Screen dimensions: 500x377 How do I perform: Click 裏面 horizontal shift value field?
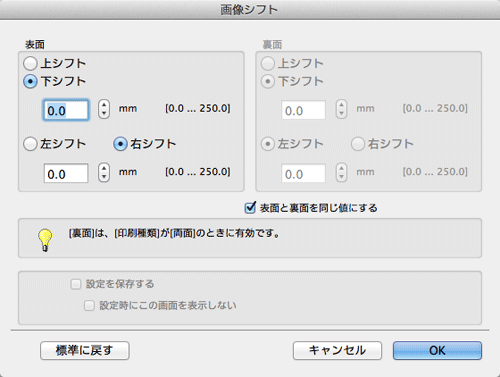(x=303, y=173)
